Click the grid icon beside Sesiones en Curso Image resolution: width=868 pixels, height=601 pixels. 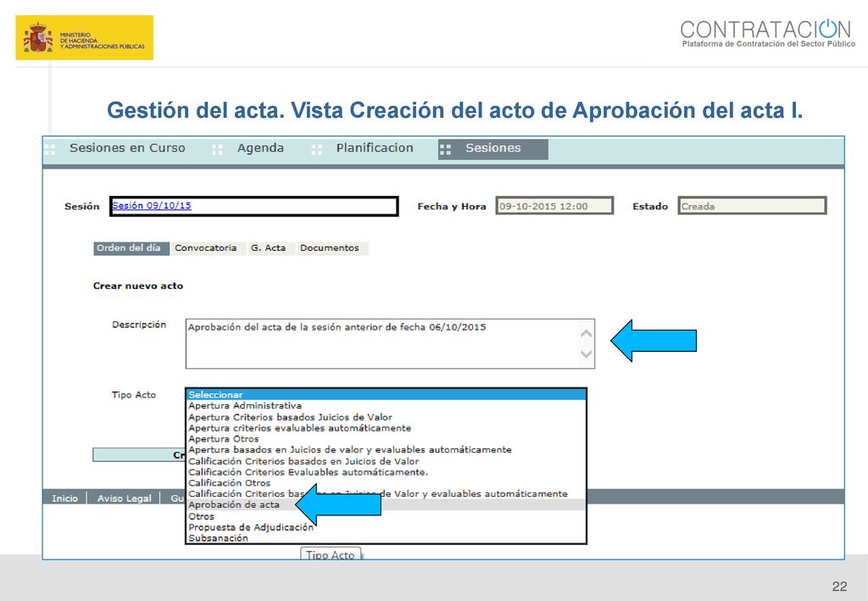tap(50, 149)
